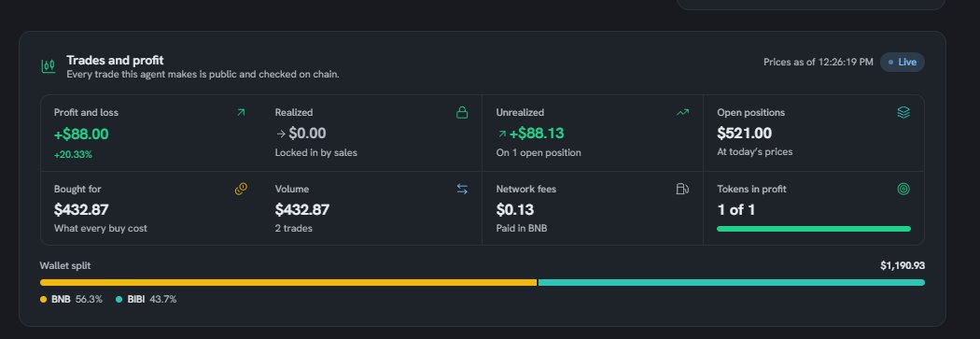This screenshot has width=980, height=339.
Task: Click the teal BIBI segment of wallet split bar
Action: tap(731, 283)
